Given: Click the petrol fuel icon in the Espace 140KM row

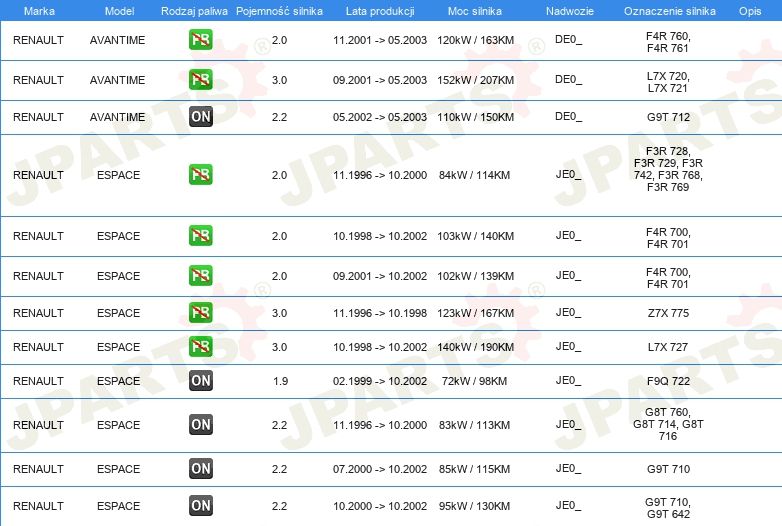Looking at the screenshot, I should (201, 235).
